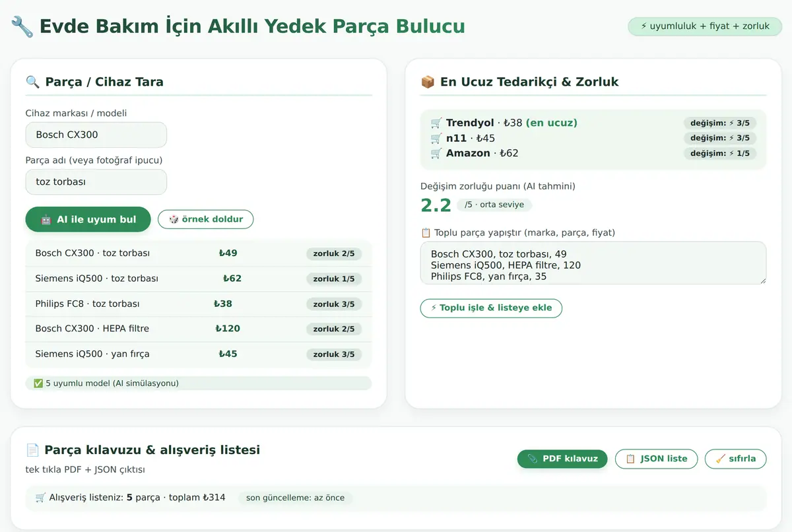This screenshot has width=792, height=532.
Task: Click the 'zorluk 3/5' badge in Philips FC8 row
Action: pos(334,304)
